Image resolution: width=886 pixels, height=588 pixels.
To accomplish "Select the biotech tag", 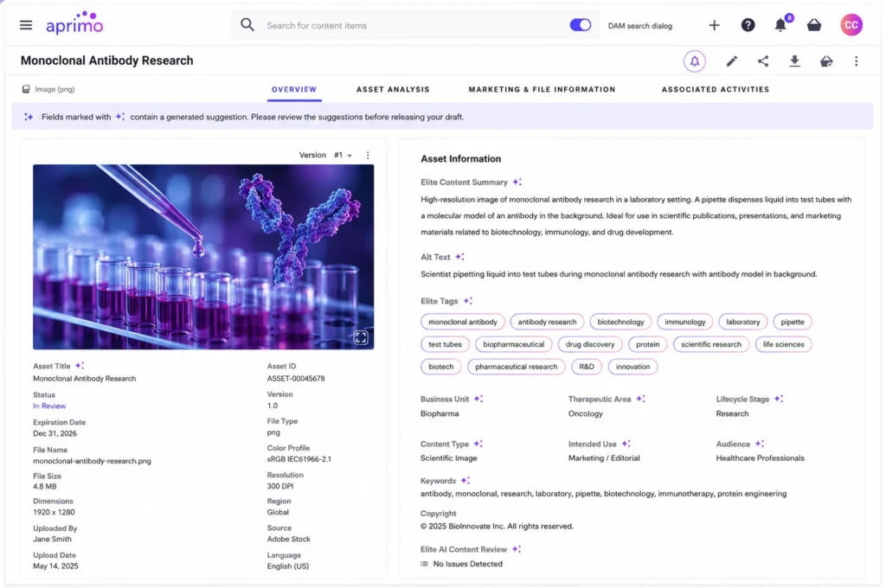I will 440,367.
